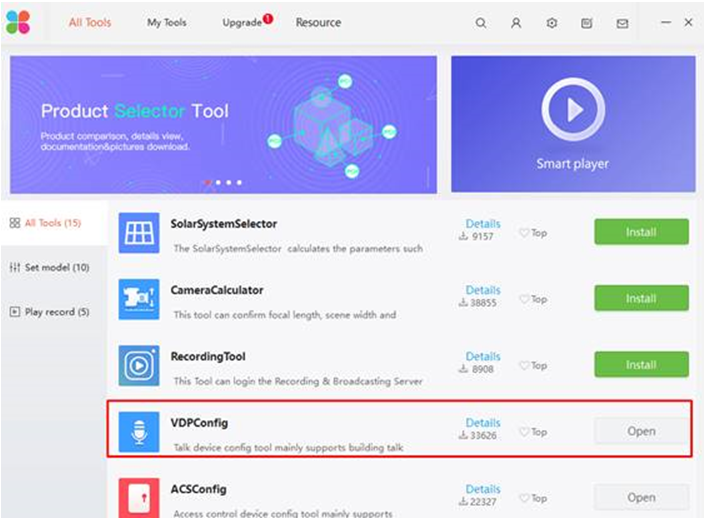Click the 22327 download count
Image resolution: width=710 pixels, height=528 pixels.
pos(483,502)
